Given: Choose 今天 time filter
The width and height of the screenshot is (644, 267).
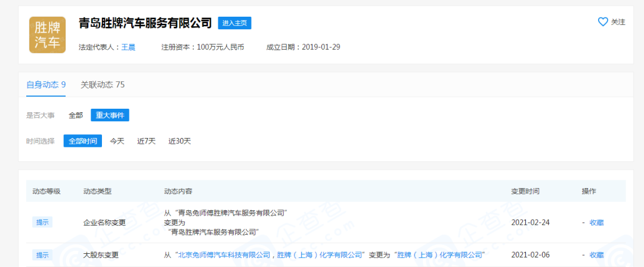Looking at the screenshot, I should [117, 141].
